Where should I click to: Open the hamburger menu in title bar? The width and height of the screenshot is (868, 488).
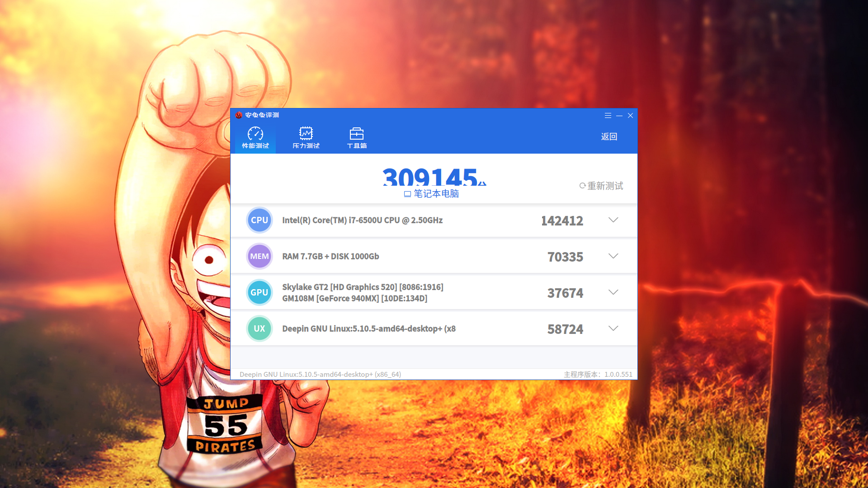[x=608, y=116]
